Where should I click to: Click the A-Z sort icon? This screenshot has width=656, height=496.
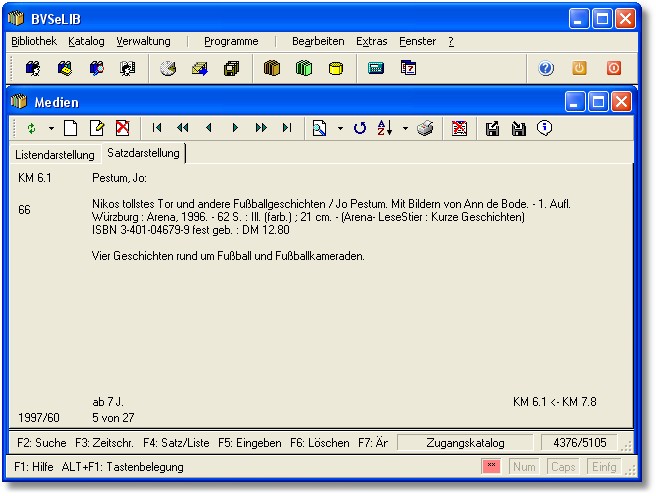(385, 128)
